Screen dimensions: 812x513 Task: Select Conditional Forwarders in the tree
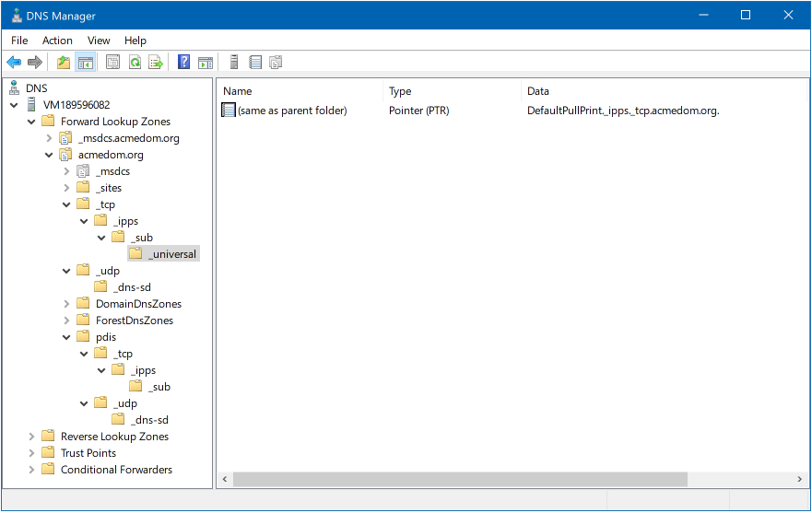(x=116, y=470)
